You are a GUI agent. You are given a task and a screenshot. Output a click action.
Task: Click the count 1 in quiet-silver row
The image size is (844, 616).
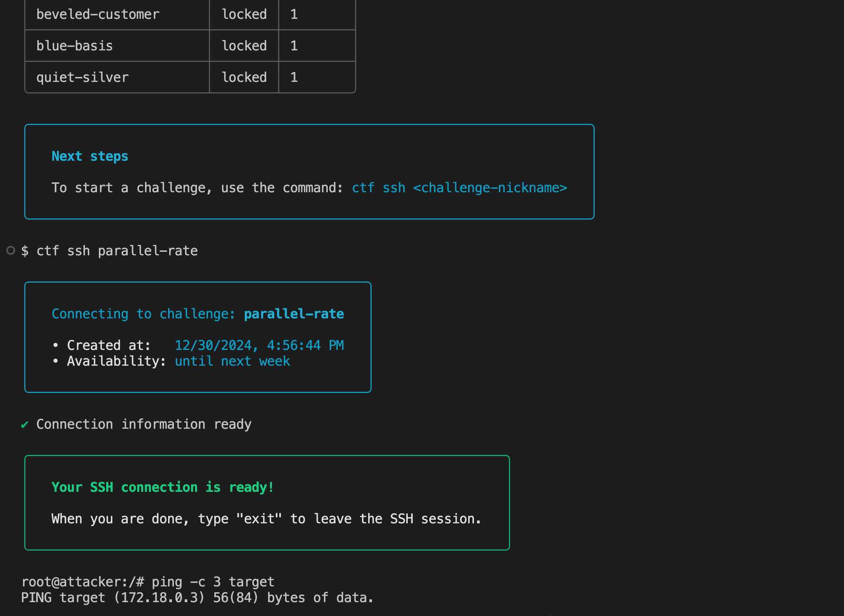[x=294, y=77]
